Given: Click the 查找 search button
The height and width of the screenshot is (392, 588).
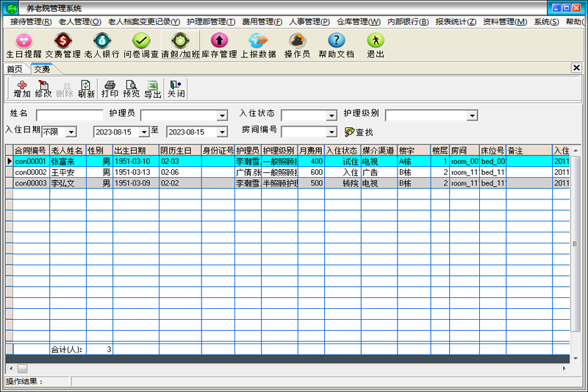Looking at the screenshot, I should click(359, 132).
